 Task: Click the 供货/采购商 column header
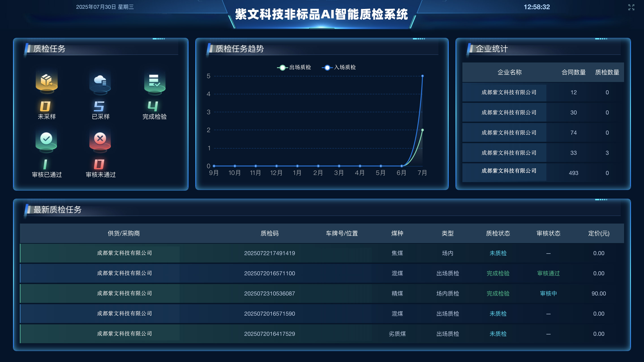(x=124, y=233)
